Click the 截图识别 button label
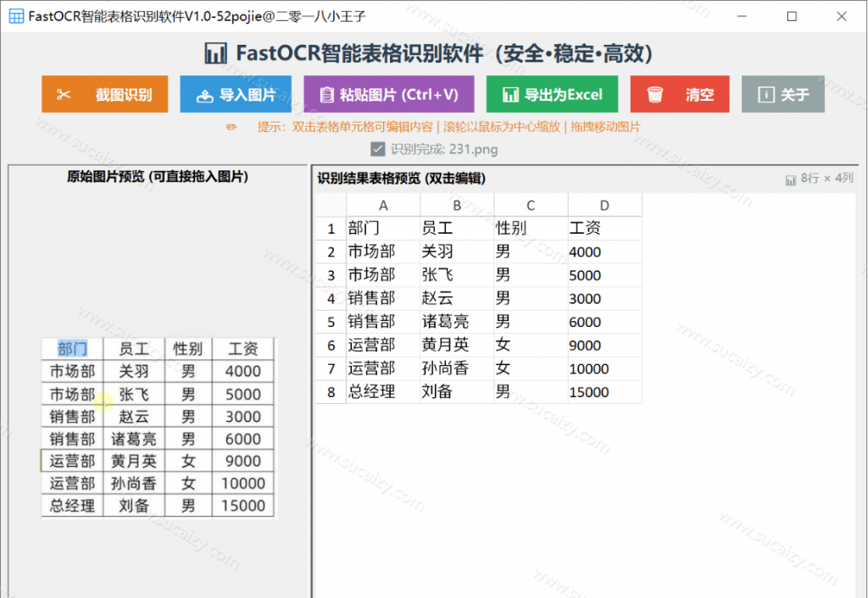Image resolution: width=868 pixels, height=598 pixels. pos(124,95)
